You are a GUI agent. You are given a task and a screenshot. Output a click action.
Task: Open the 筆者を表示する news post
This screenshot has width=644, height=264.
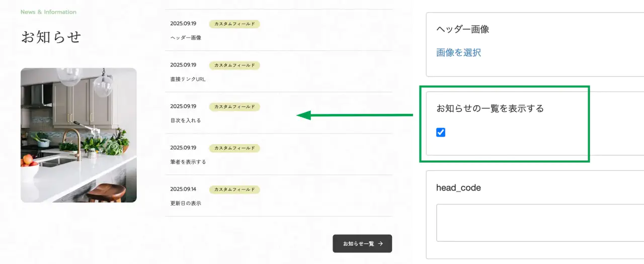pos(188,162)
